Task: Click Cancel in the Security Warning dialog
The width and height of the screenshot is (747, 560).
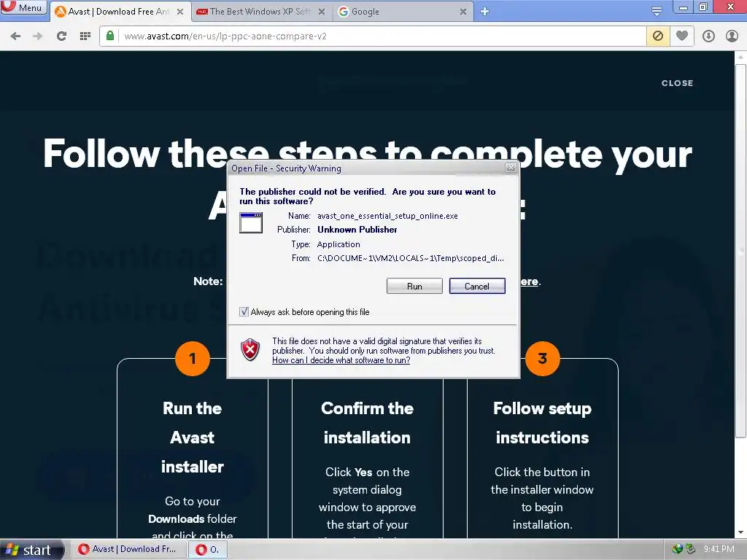Action: coord(477,286)
